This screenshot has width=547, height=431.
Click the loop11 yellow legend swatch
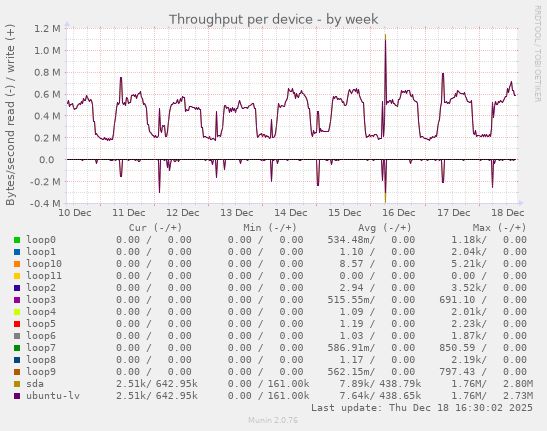[x=17, y=276]
